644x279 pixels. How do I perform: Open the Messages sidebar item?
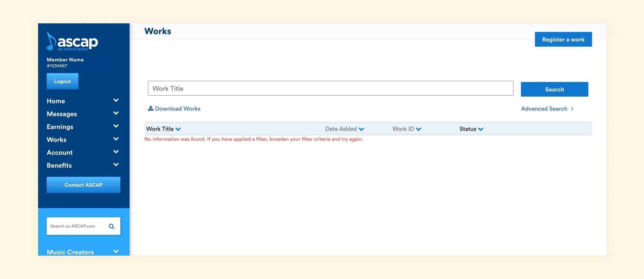62,114
